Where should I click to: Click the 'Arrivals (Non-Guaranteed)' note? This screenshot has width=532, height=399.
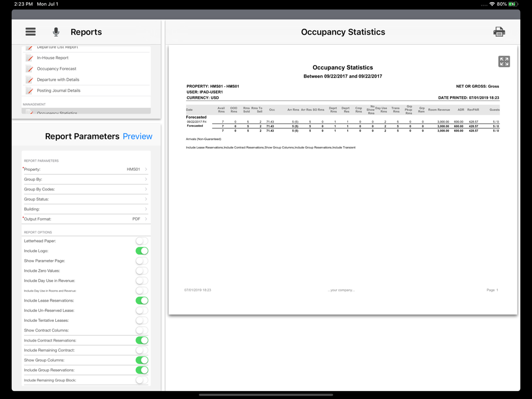(x=204, y=139)
